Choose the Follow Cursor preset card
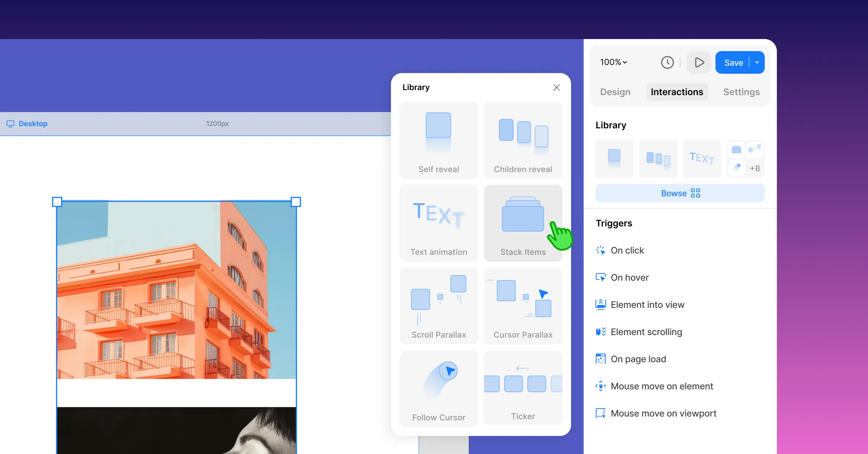Screen dimensions: 868x454 [x=439, y=389]
